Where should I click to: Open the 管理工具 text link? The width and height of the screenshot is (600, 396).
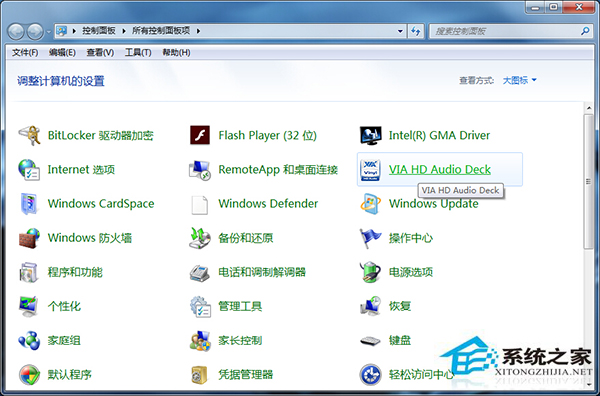(240, 306)
